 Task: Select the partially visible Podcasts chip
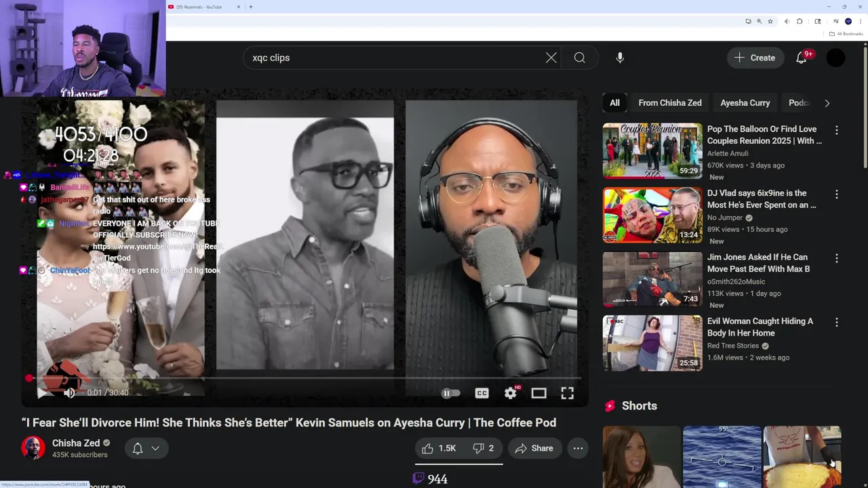click(x=799, y=103)
